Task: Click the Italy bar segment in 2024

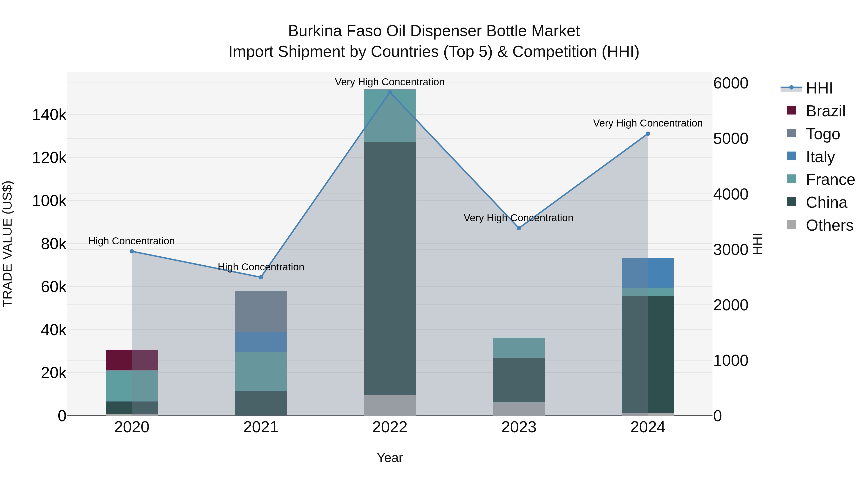Action: click(x=648, y=273)
